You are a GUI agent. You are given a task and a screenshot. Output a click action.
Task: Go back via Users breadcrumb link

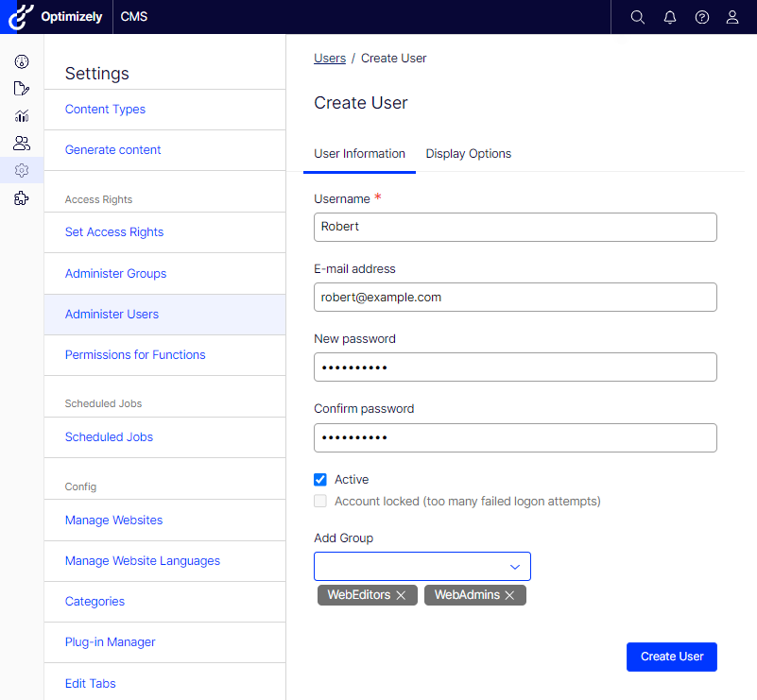(x=330, y=58)
